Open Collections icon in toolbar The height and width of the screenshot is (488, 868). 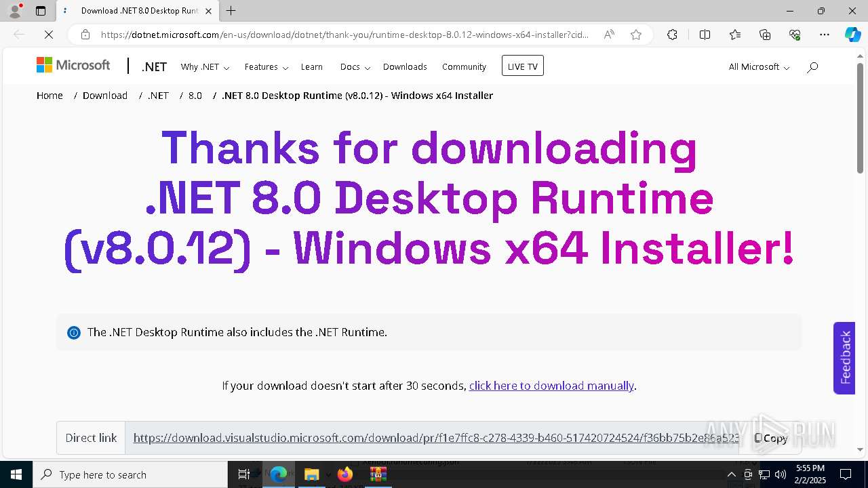point(765,35)
